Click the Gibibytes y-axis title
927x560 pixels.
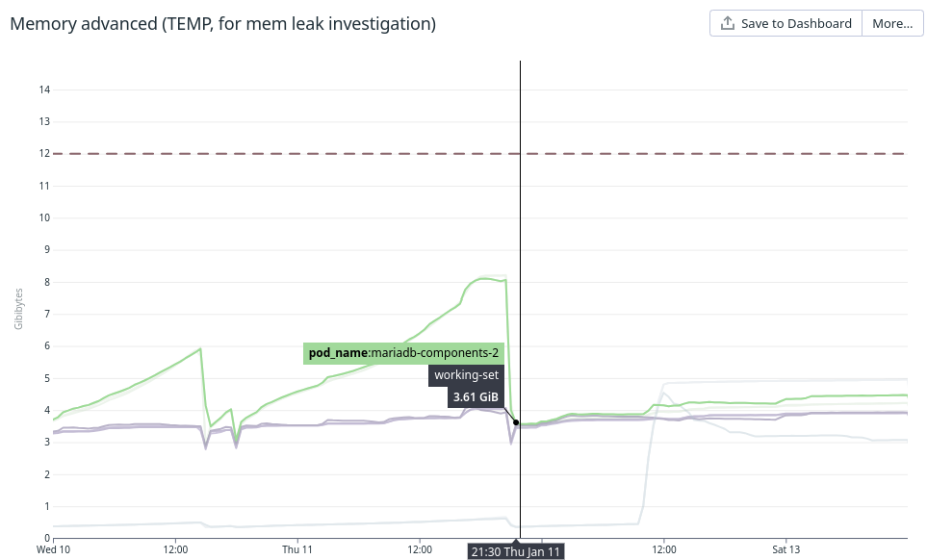18,308
